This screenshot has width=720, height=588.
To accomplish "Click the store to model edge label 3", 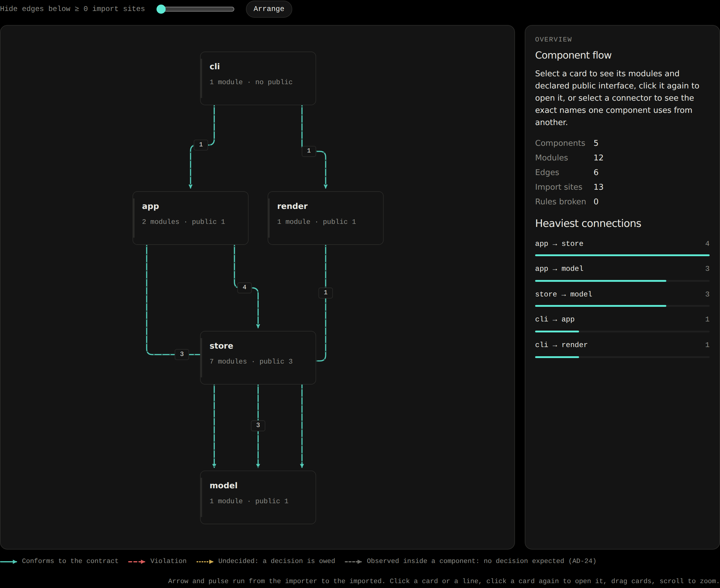I will (258, 425).
